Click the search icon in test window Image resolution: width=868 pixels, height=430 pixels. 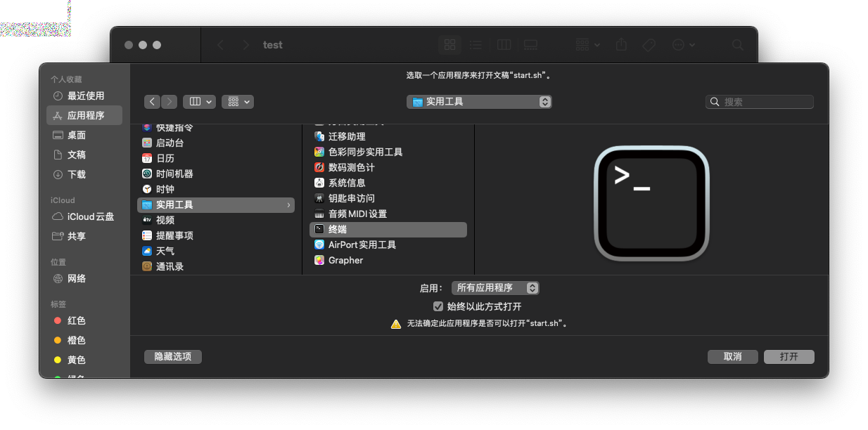click(738, 44)
